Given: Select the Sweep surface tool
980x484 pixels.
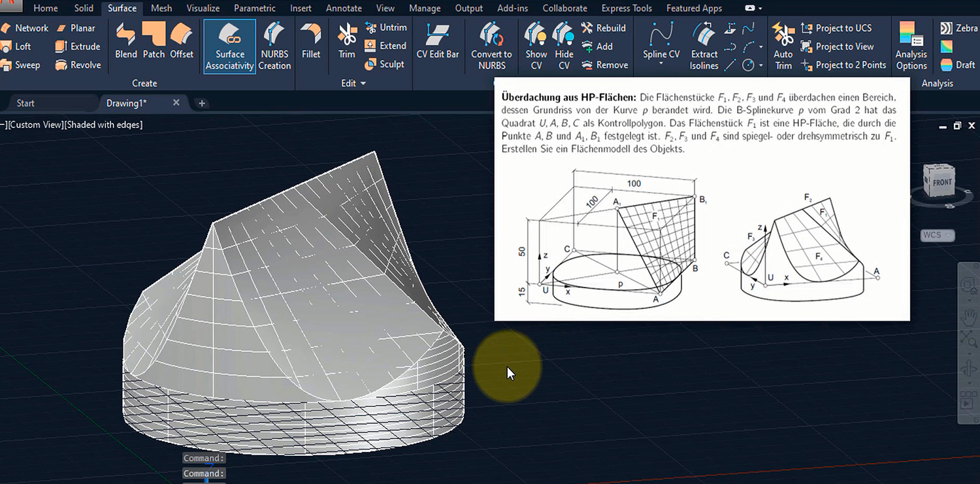Looking at the screenshot, I should (x=21, y=65).
